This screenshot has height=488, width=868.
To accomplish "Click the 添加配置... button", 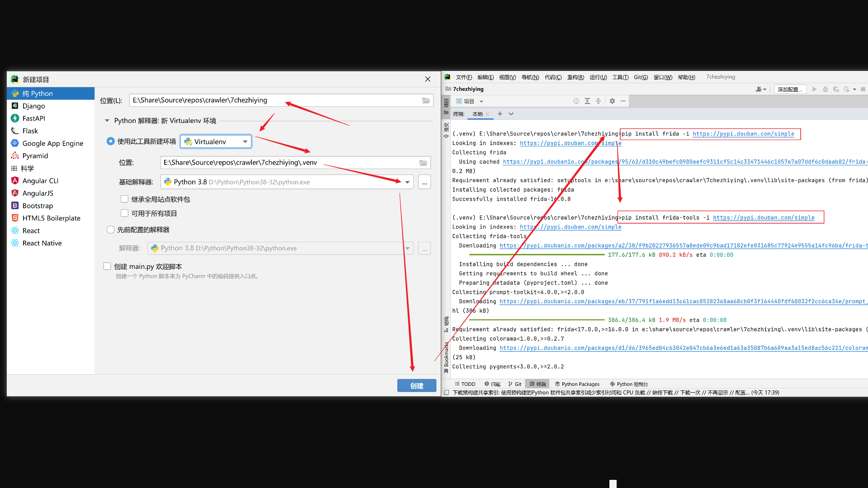I will point(789,89).
